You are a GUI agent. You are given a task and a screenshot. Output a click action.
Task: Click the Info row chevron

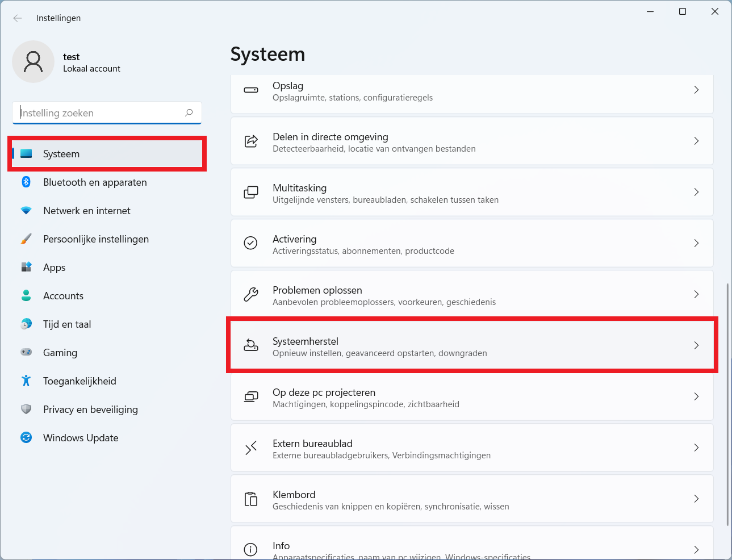click(x=696, y=550)
